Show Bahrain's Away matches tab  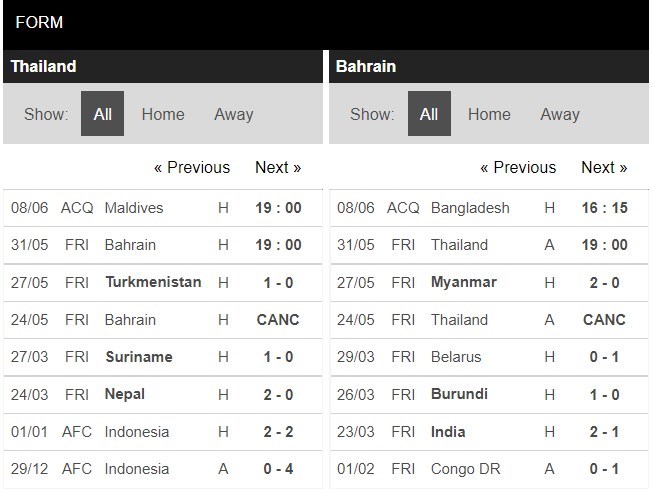tap(560, 114)
